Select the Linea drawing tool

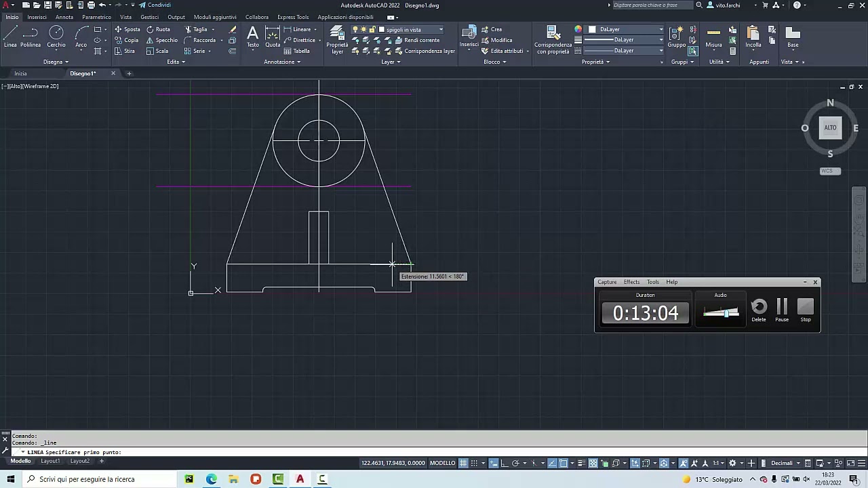tap(10, 37)
